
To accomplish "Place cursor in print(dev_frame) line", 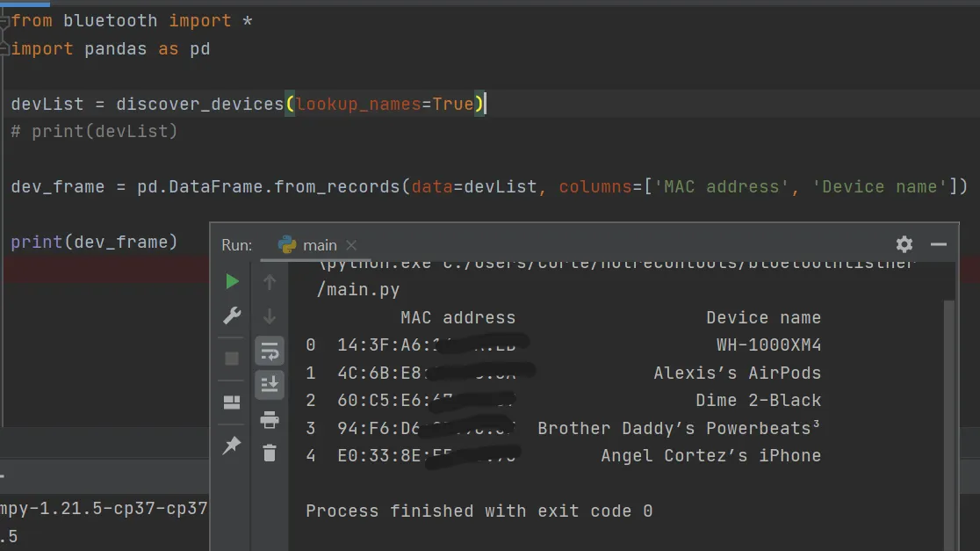I will point(94,242).
